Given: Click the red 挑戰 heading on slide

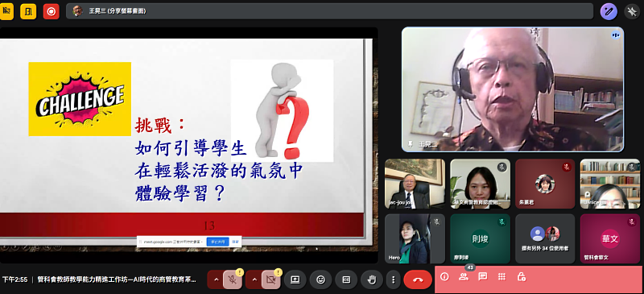Looking at the screenshot, I should coord(160,126).
